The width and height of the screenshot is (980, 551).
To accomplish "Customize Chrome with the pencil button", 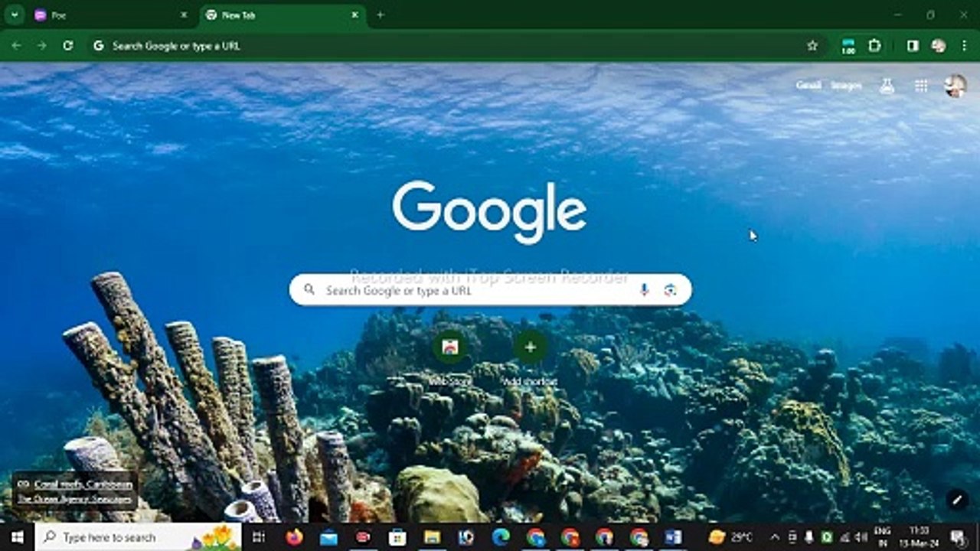I will pyautogui.click(x=956, y=500).
